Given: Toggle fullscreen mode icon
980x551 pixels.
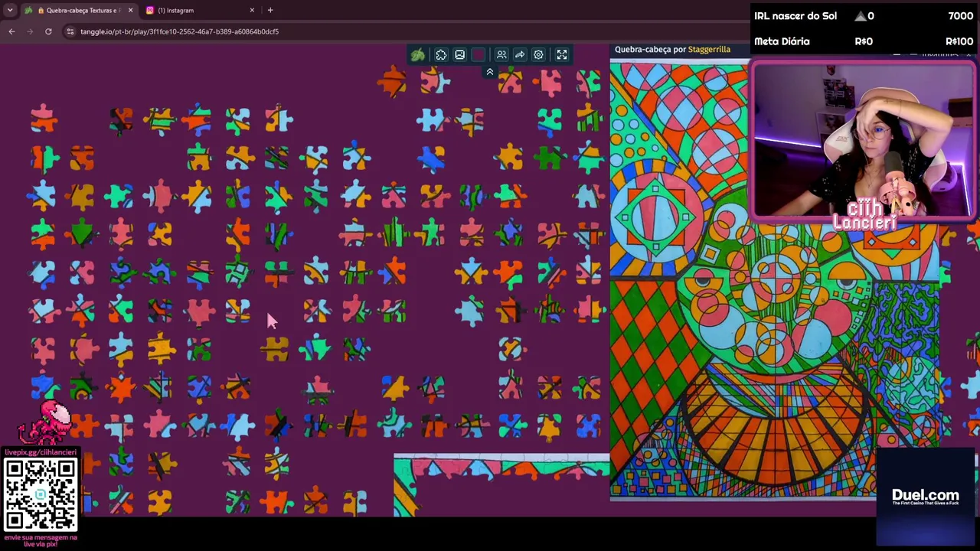Looking at the screenshot, I should (562, 55).
